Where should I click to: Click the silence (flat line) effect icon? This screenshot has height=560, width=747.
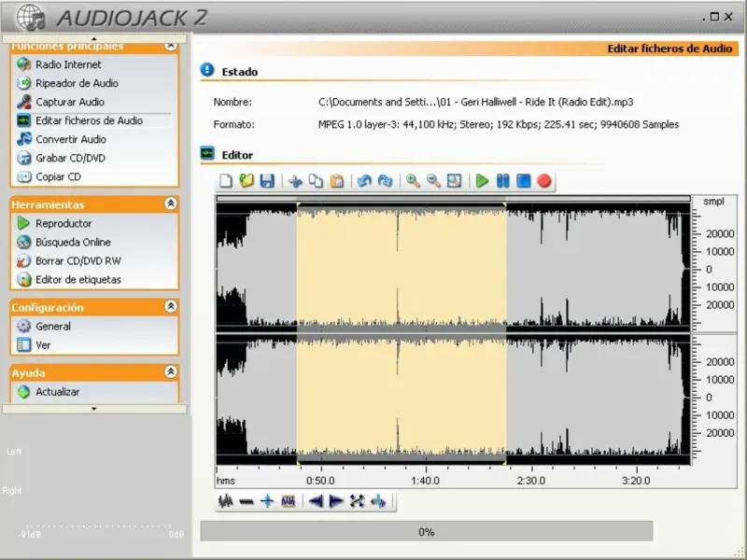tap(247, 501)
